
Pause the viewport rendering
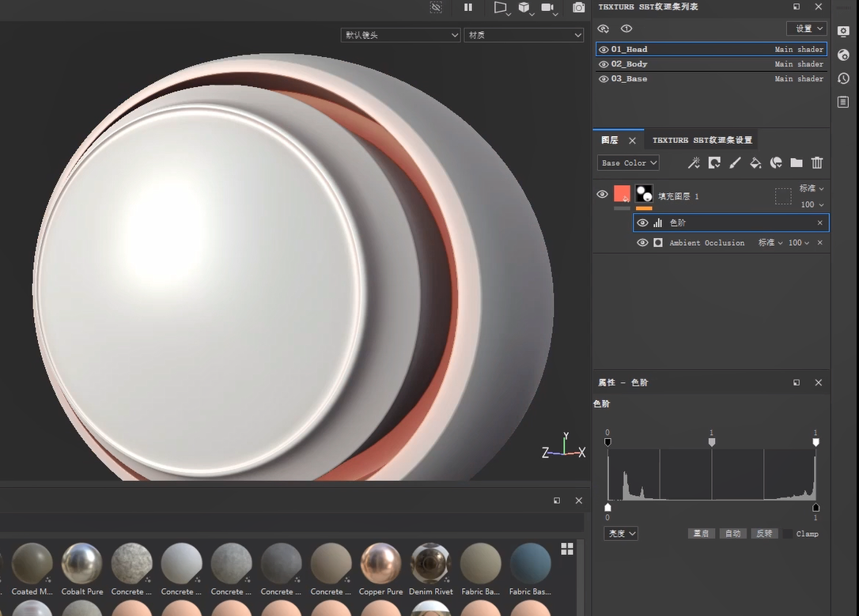point(467,7)
